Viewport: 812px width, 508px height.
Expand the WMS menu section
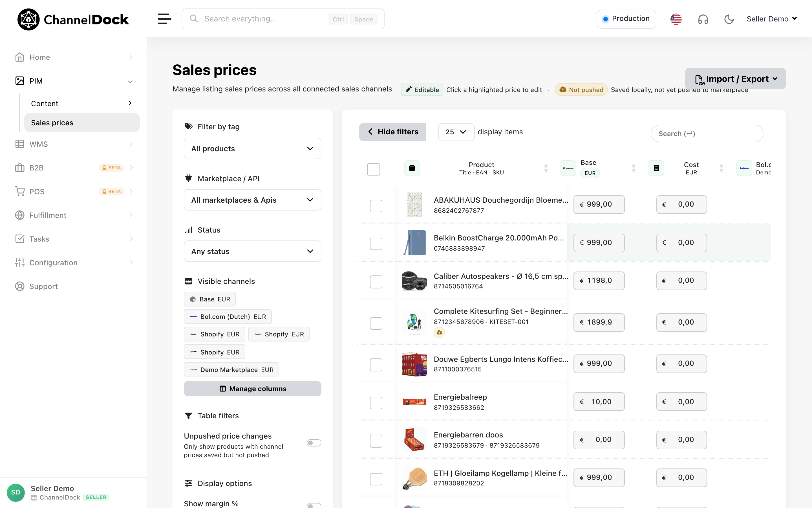coord(74,144)
